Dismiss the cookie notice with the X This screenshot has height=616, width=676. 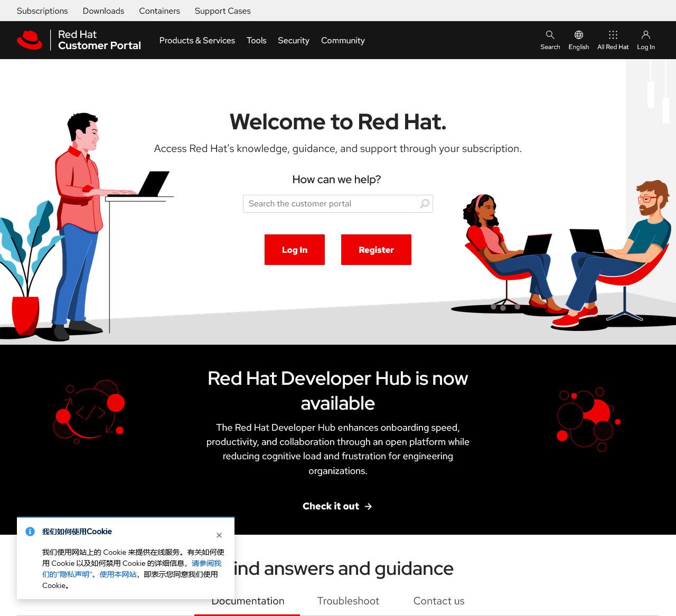click(x=219, y=535)
